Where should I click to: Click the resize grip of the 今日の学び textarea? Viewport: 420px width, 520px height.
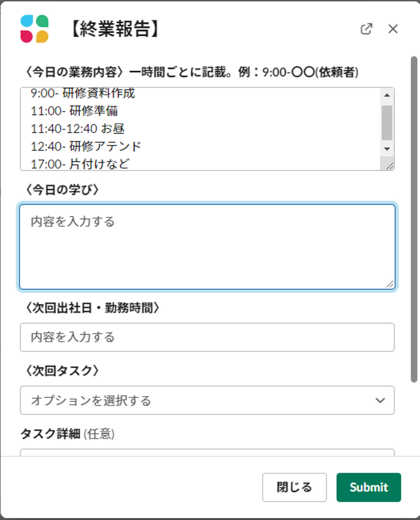390,284
